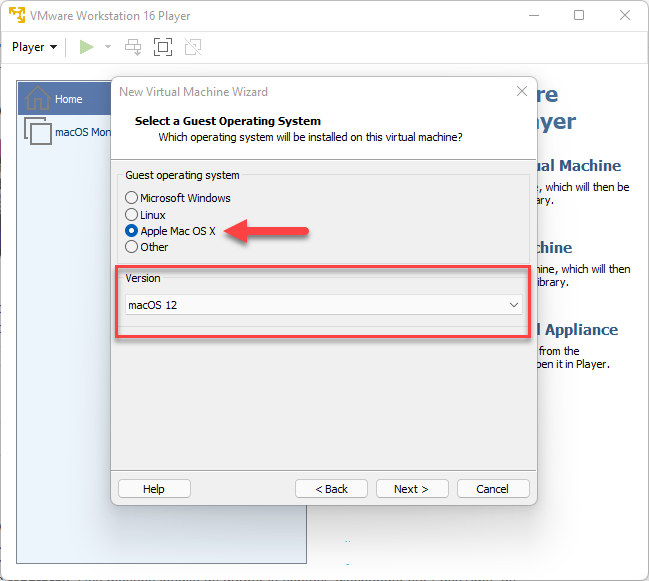Maximize the VMware Player window

click(579, 15)
